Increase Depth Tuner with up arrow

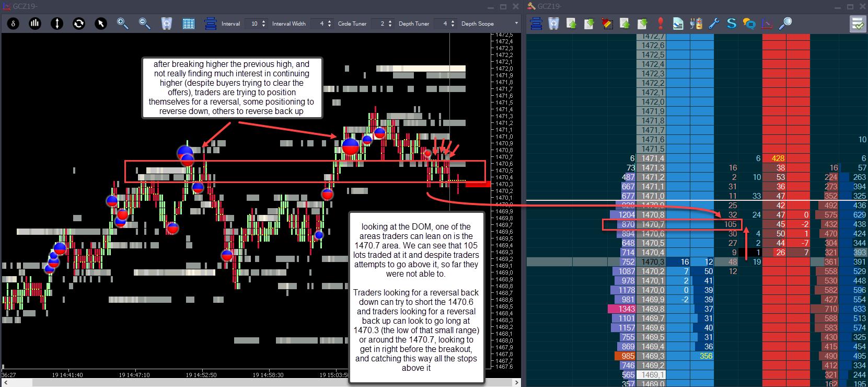453,21
